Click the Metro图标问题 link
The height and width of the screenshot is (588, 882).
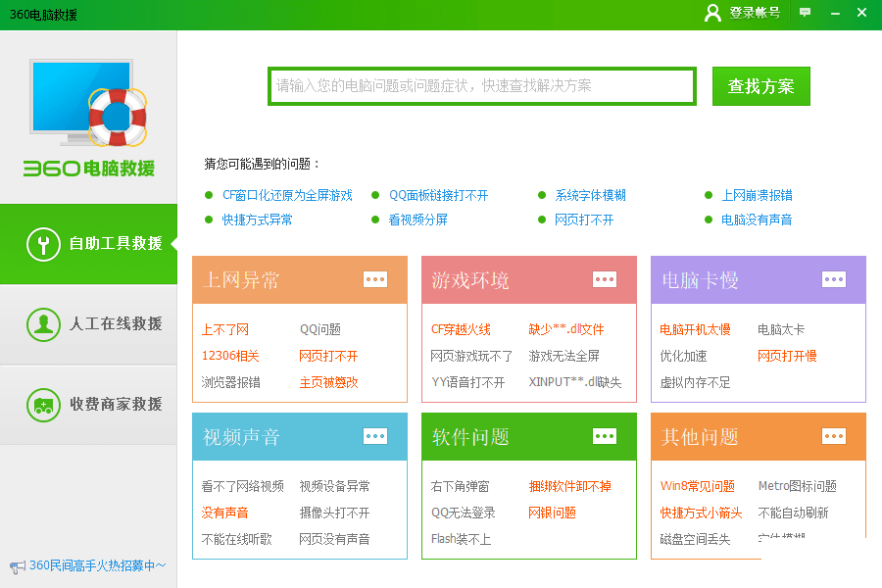coord(797,486)
